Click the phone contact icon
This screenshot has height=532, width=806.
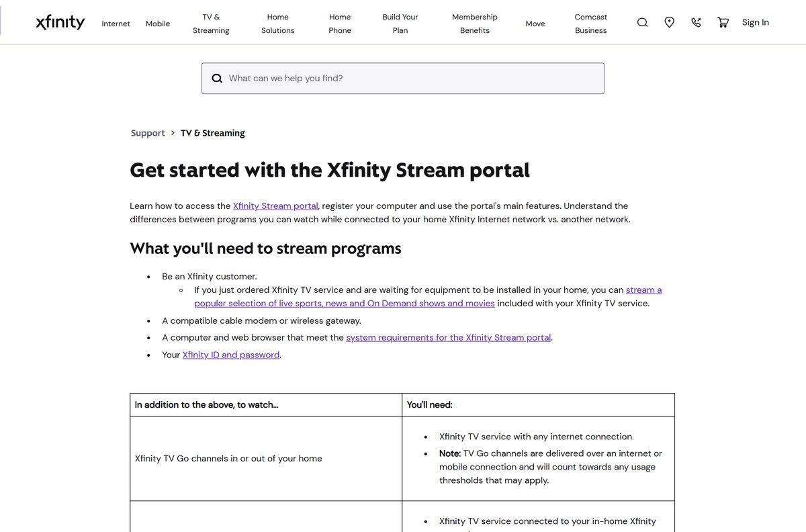pos(696,22)
